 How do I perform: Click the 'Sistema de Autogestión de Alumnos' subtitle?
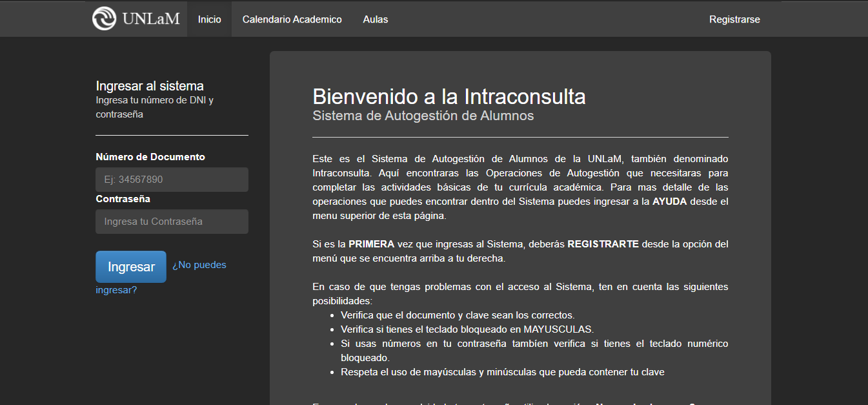click(x=423, y=116)
